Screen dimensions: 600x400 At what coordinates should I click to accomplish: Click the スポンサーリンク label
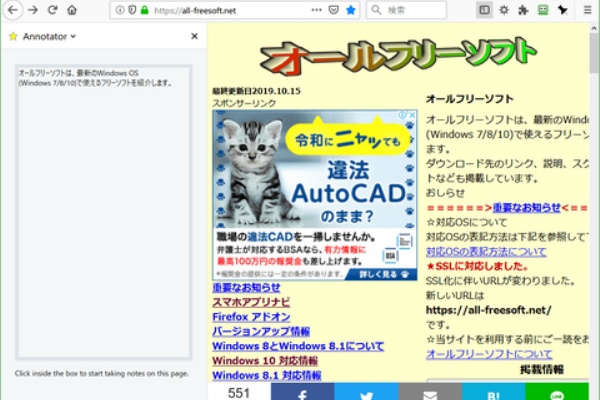click(244, 103)
